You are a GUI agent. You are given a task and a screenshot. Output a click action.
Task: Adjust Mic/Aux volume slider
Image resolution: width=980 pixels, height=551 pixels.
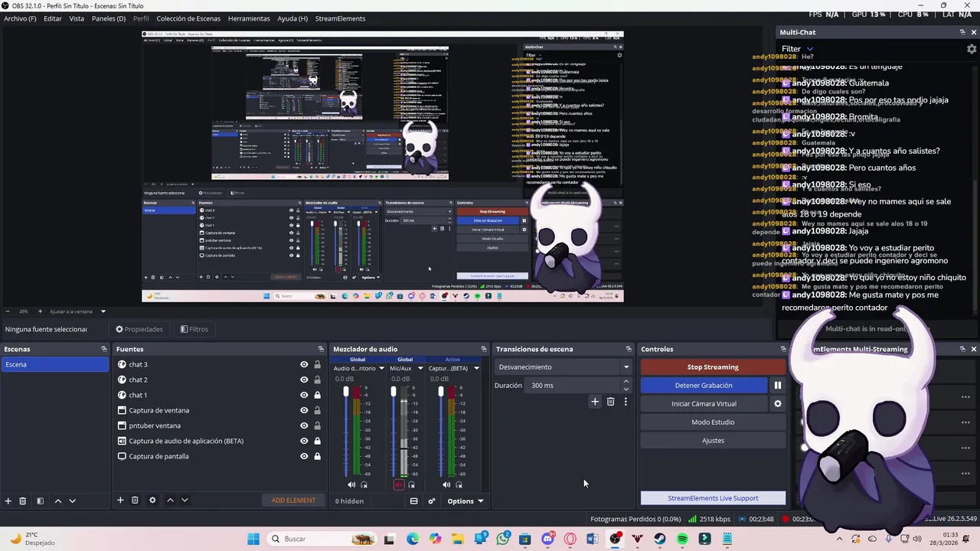pos(394,430)
